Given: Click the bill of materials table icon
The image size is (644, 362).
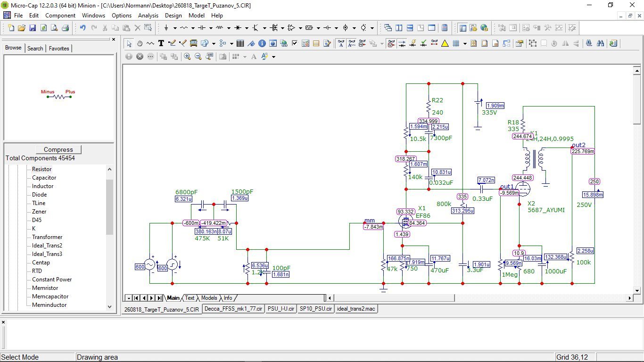Looking at the screenshot, I should click(240, 43).
